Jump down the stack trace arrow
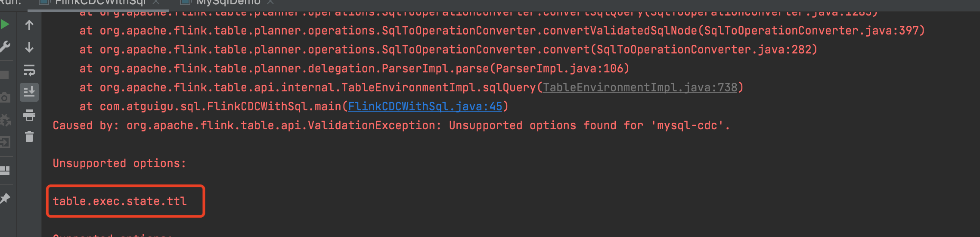This screenshot has height=237, width=980. [29, 47]
